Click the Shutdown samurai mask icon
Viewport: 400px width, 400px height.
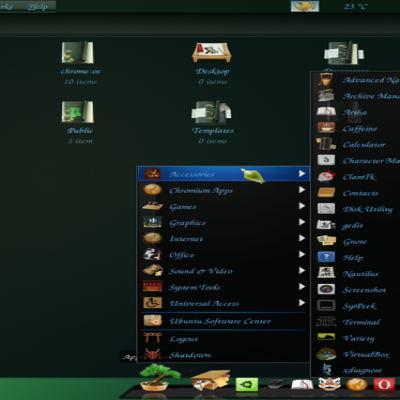pos(153,354)
